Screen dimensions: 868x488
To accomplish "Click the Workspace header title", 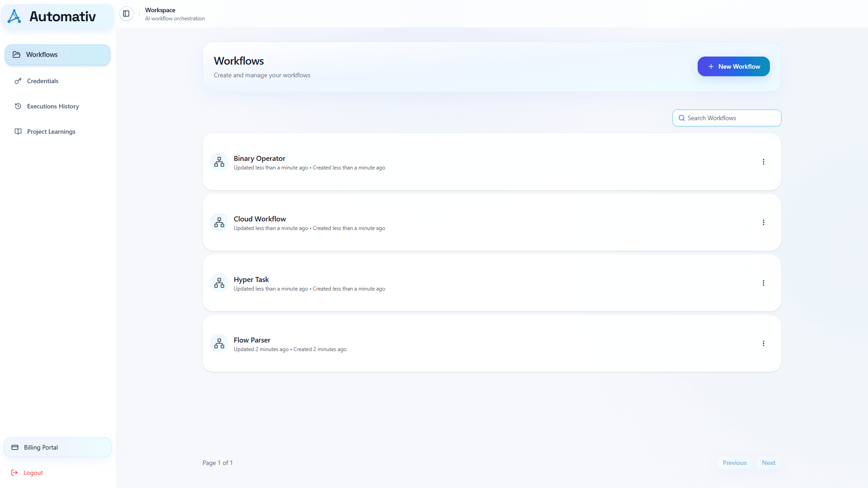I will tap(160, 10).
